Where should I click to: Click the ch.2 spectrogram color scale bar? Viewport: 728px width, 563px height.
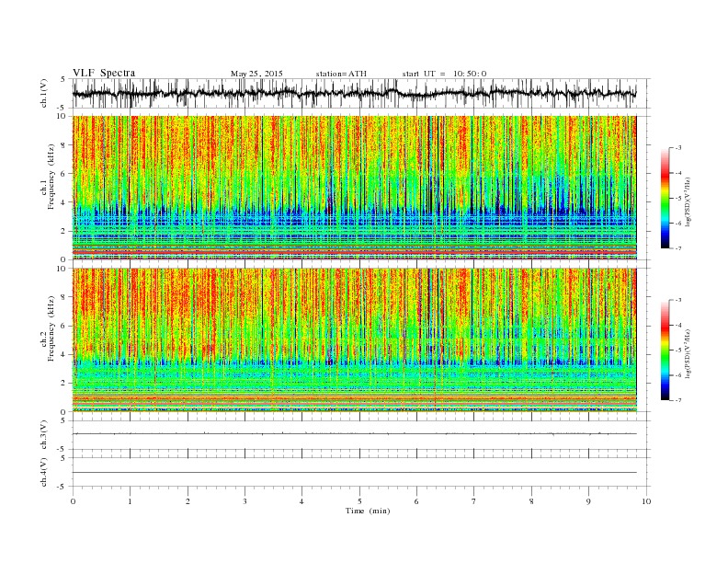(665, 350)
